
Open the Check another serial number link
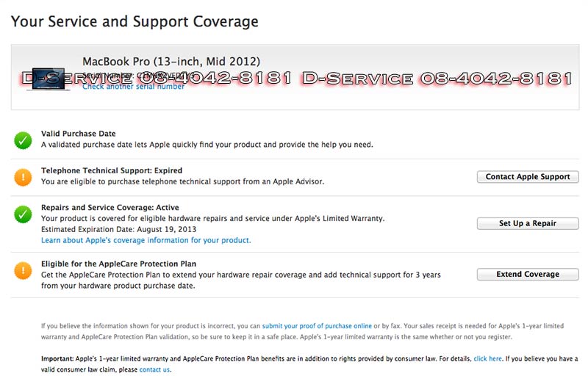click(133, 87)
